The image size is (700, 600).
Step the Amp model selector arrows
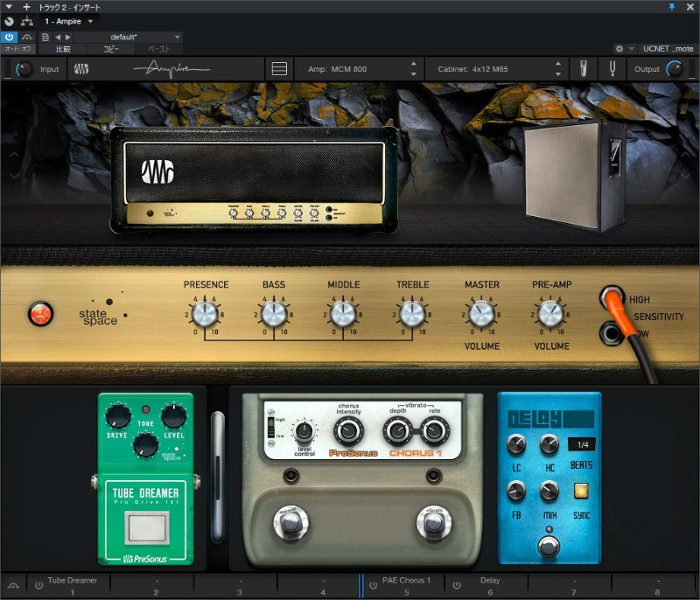[x=414, y=69]
